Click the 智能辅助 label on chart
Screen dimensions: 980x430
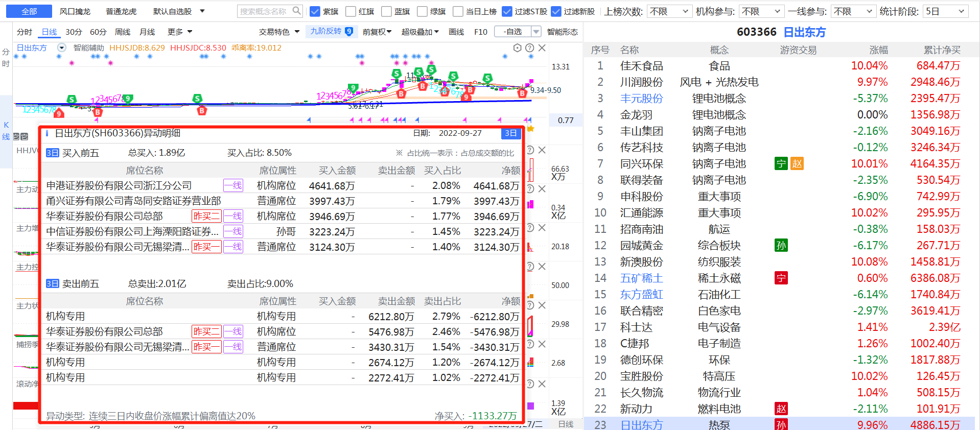tap(88, 47)
